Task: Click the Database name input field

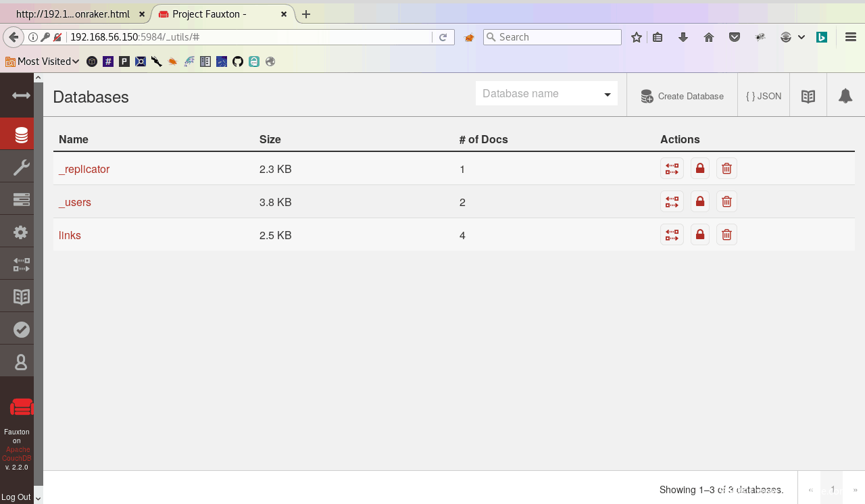Action: 537,94
